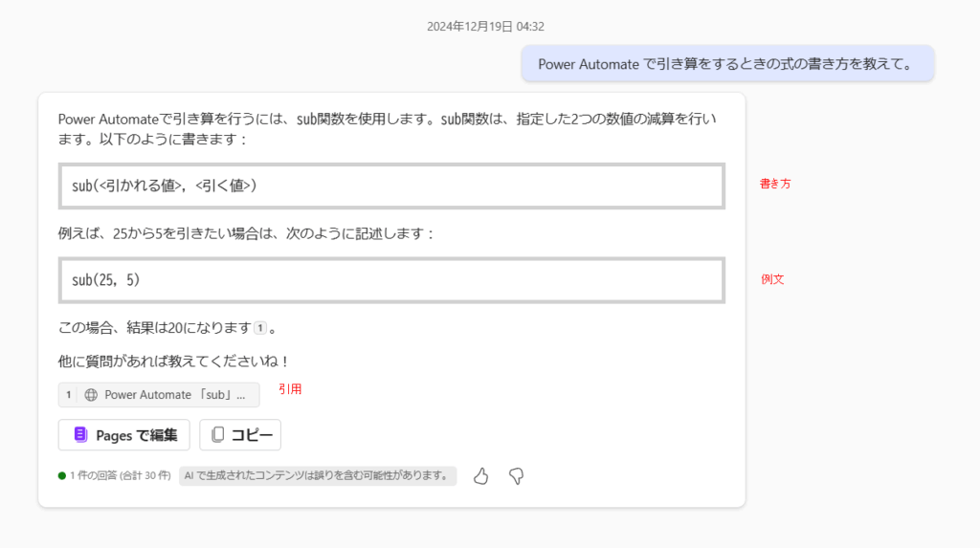980x548 pixels.
Task: Click the copy clipboard icon
Action: point(217,435)
